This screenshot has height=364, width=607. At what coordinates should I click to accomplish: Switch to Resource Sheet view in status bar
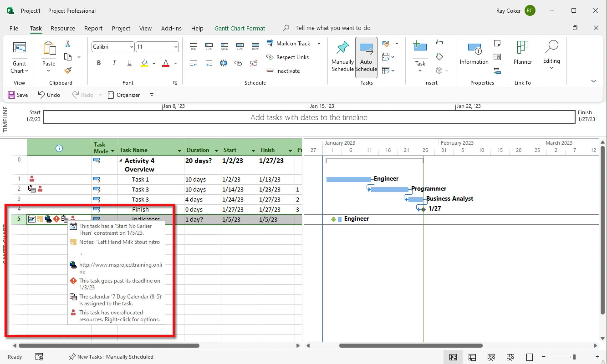[510, 357]
